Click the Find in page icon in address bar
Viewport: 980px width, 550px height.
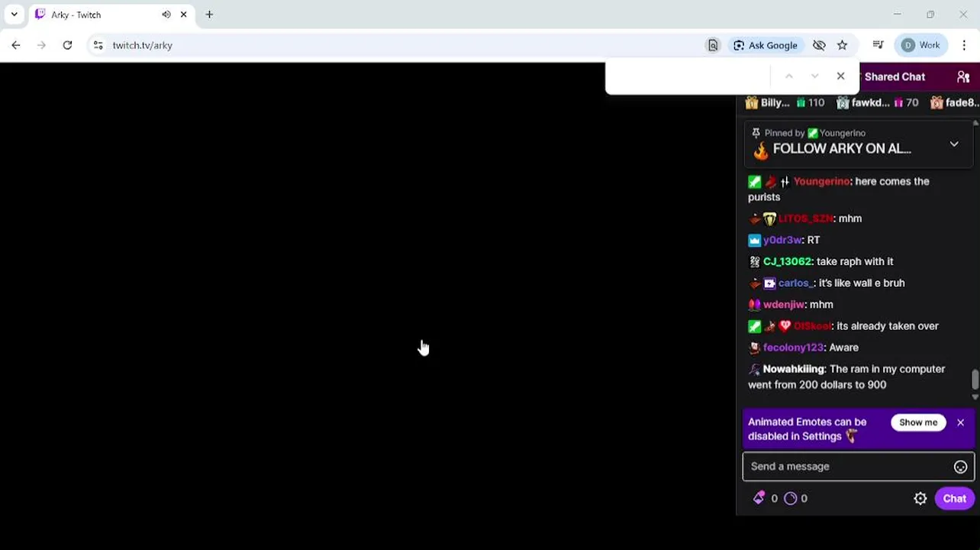click(713, 45)
